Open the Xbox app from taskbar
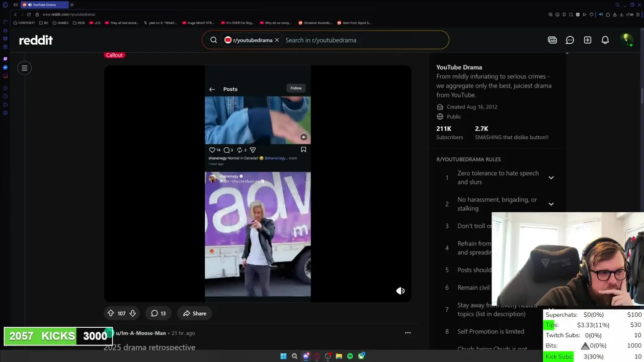This screenshot has height=362, width=644. [361, 356]
